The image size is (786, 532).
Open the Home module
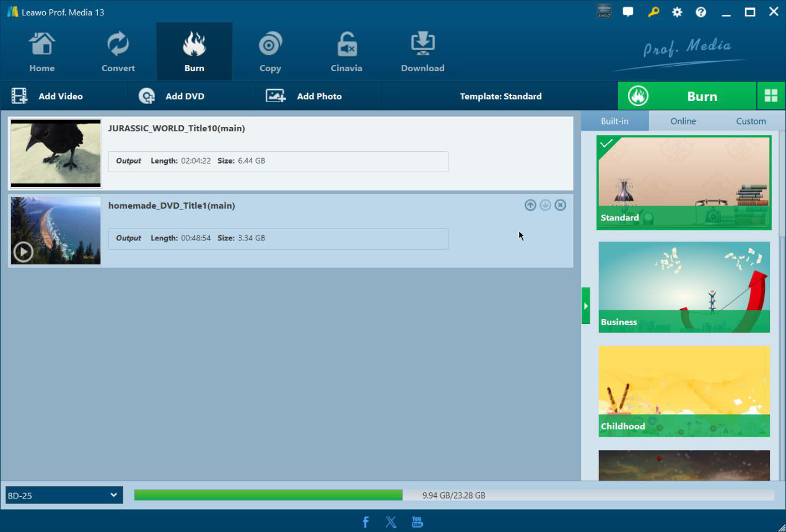[x=42, y=52]
